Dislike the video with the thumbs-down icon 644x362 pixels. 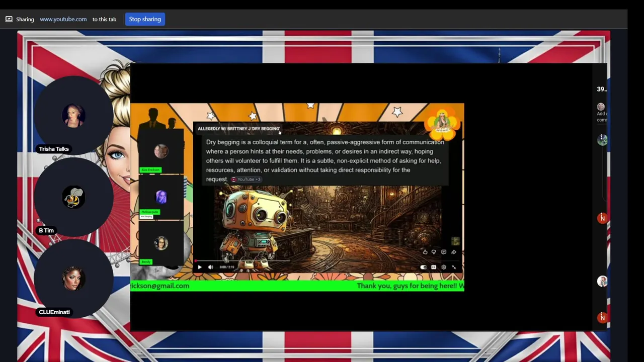pos(434,252)
